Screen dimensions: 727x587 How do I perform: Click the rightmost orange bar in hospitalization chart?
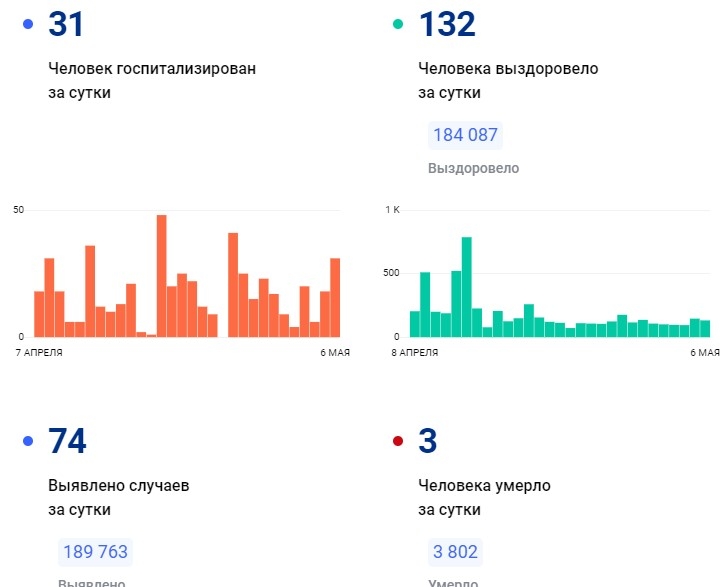pyautogui.click(x=335, y=298)
